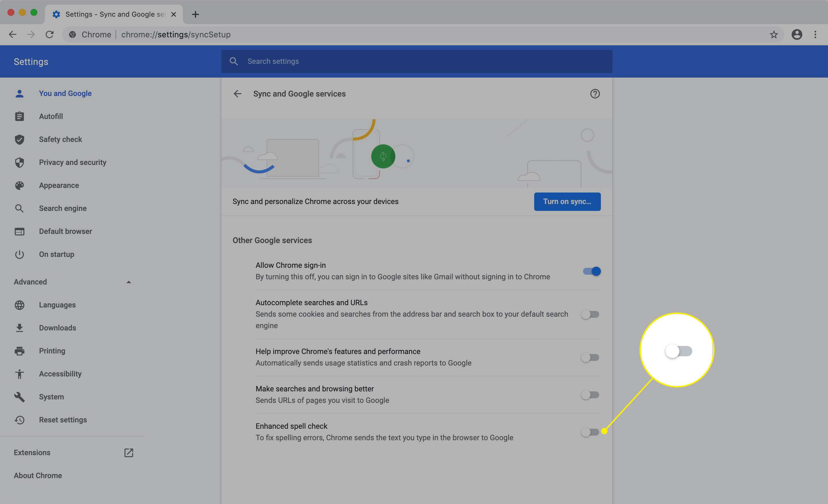Click the You and Google person icon

pyautogui.click(x=20, y=93)
